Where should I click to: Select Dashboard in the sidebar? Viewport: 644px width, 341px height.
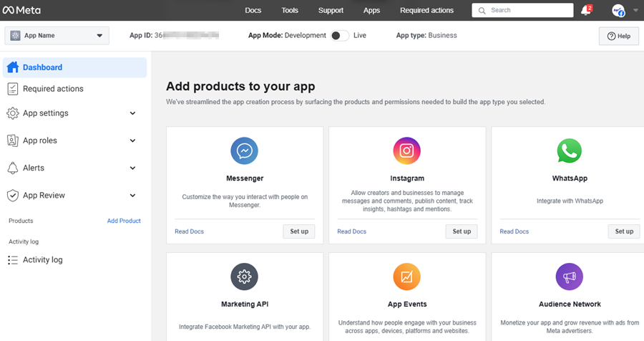tap(74, 67)
